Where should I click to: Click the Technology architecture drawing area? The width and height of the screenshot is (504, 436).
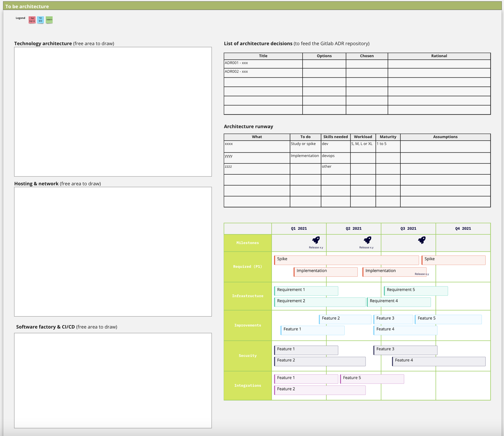coord(113,112)
